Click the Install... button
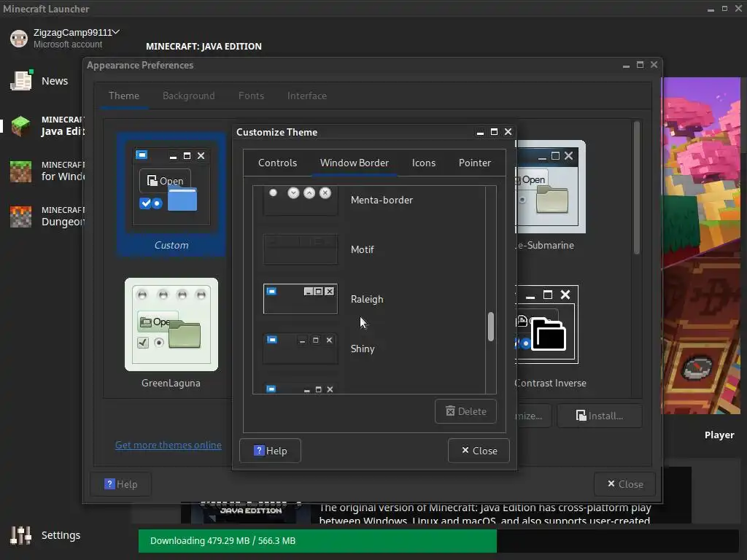747x560 pixels. point(600,416)
